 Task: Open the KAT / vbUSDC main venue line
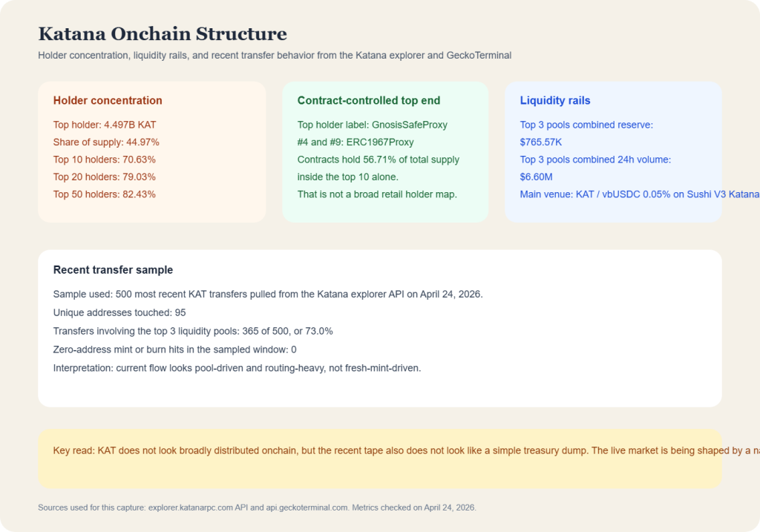coord(638,194)
